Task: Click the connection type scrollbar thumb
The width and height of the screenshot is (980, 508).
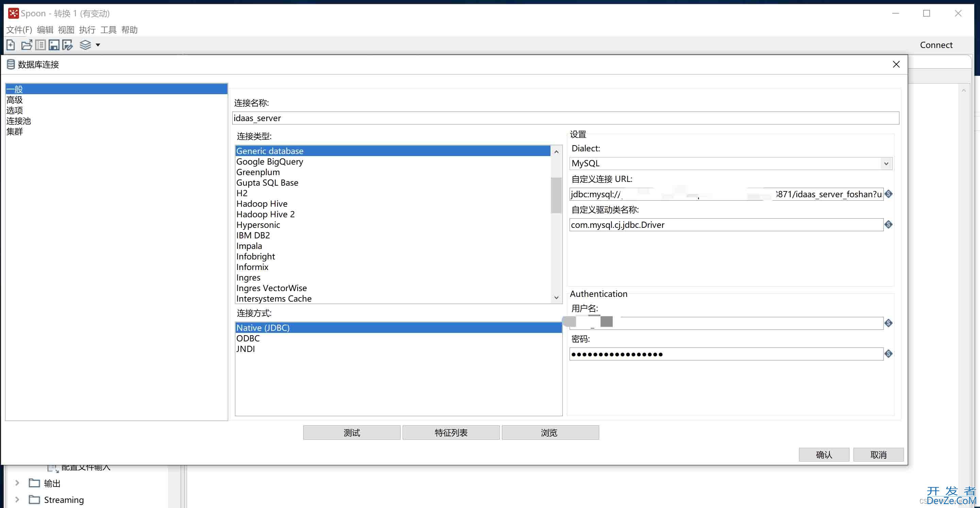Action: point(556,195)
